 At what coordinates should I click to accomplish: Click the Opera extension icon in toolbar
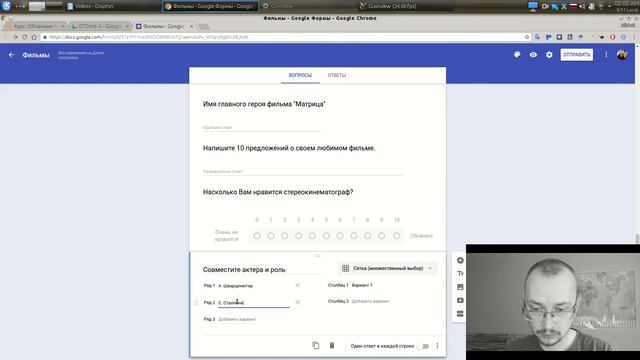point(613,37)
